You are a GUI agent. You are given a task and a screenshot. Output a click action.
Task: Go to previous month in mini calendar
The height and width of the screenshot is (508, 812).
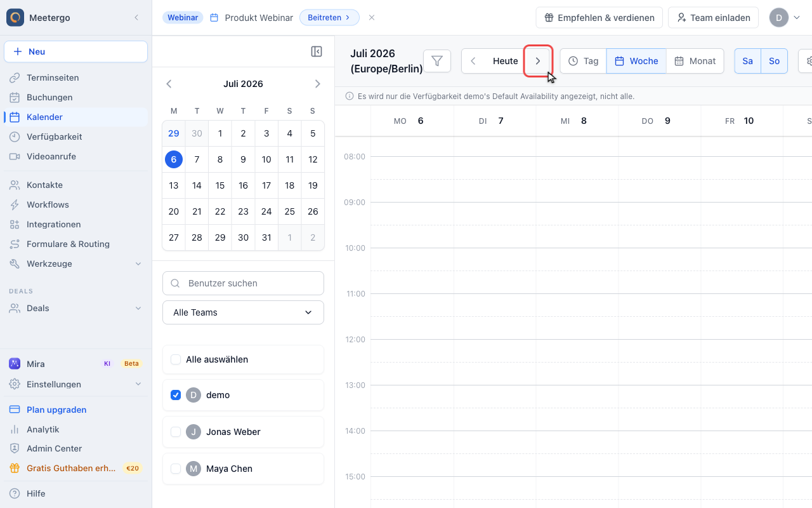pyautogui.click(x=169, y=84)
